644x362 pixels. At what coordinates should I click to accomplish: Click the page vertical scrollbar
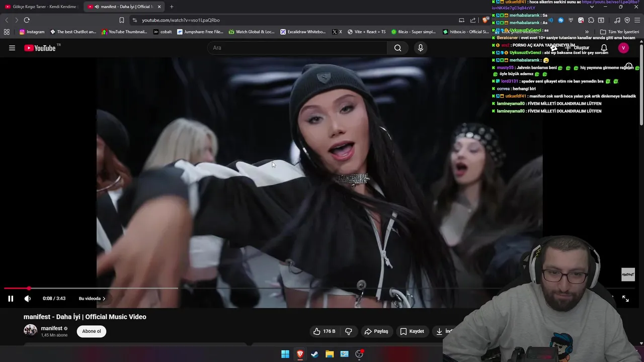click(x=641, y=85)
